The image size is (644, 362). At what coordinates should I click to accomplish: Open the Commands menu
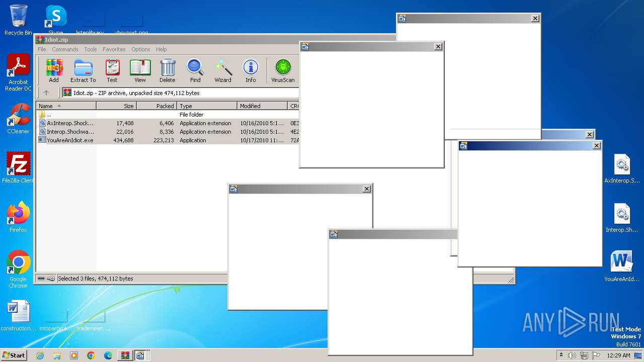pos(65,49)
